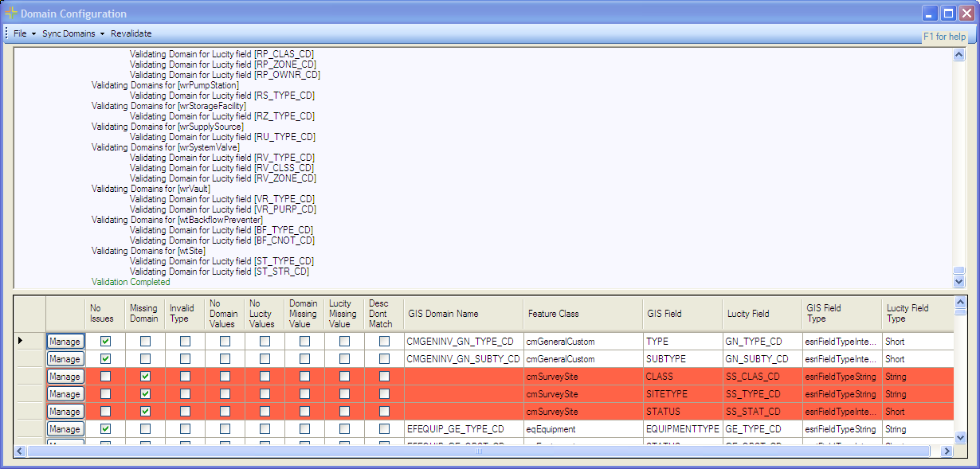Click the cmSurveySite cell in the CLASS row
The image size is (980, 469).
click(583, 377)
